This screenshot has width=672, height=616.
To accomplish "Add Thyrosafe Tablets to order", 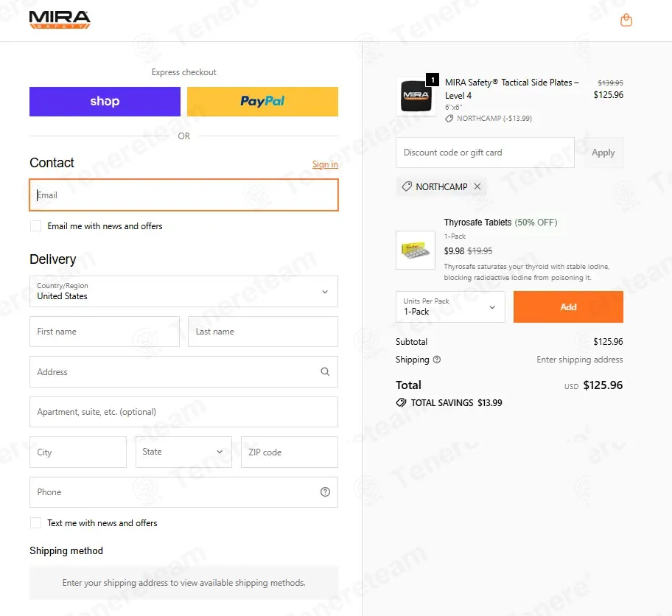I will click(568, 307).
